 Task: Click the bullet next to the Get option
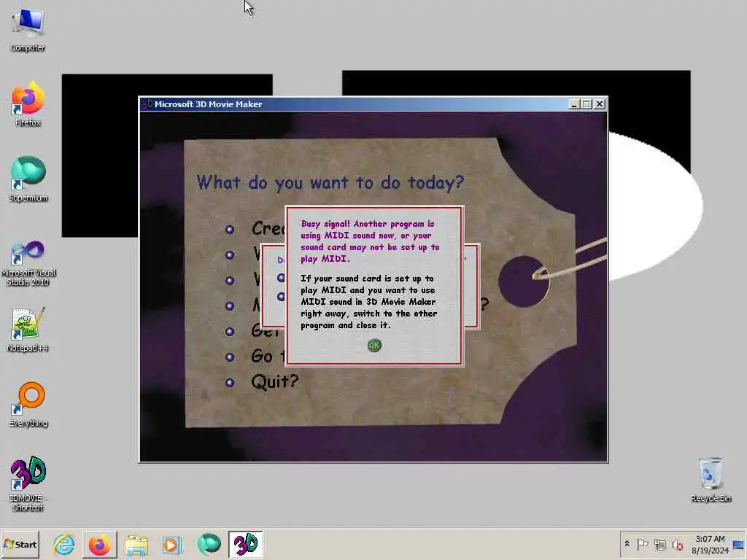[x=230, y=332]
